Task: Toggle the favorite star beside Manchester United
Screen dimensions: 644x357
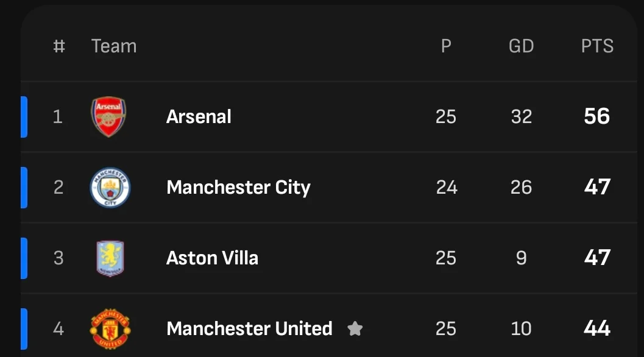Action: click(x=355, y=329)
